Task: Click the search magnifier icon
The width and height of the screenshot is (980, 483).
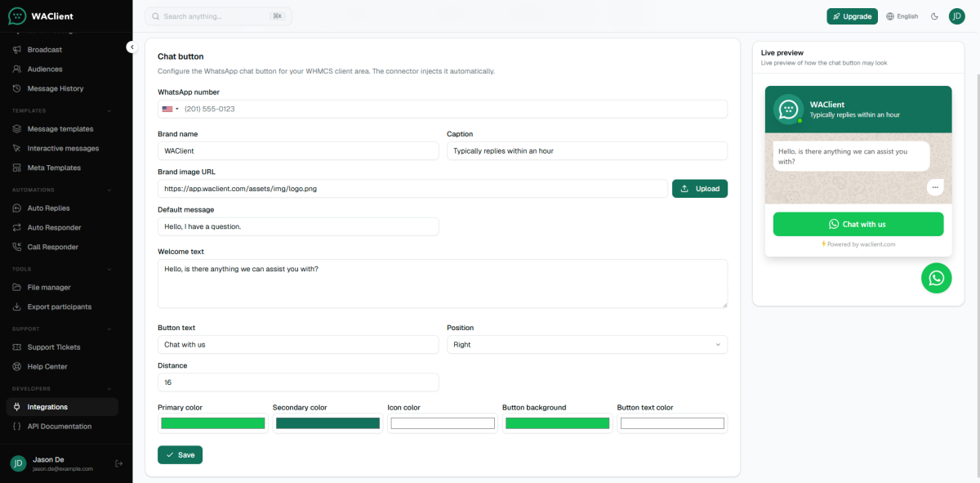Action: (156, 16)
